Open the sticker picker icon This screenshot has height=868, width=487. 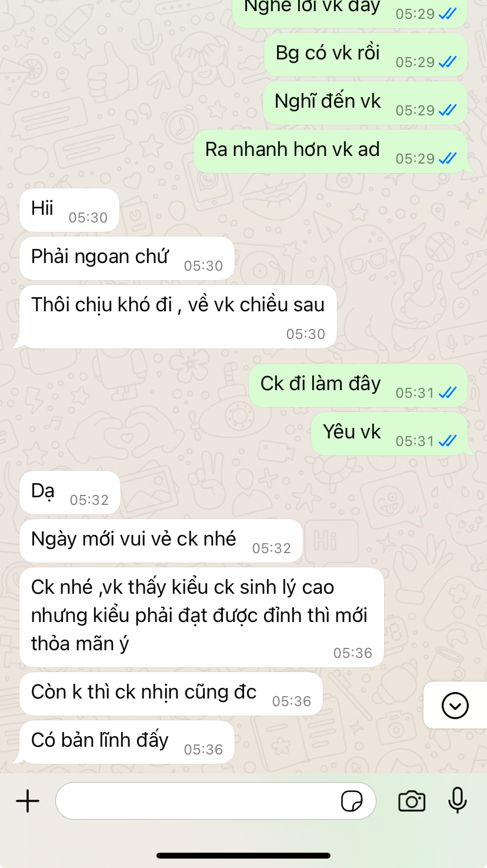click(x=352, y=801)
